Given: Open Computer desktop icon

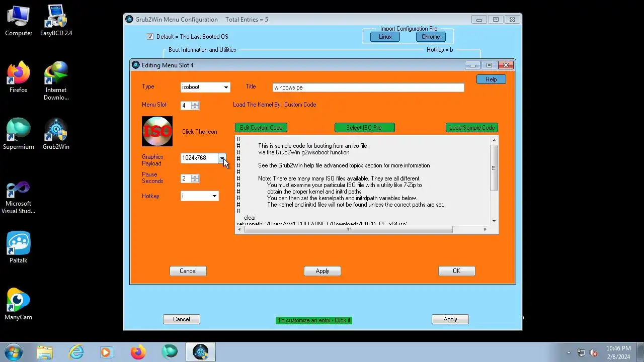Looking at the screenshot, I should click(19, 21).
